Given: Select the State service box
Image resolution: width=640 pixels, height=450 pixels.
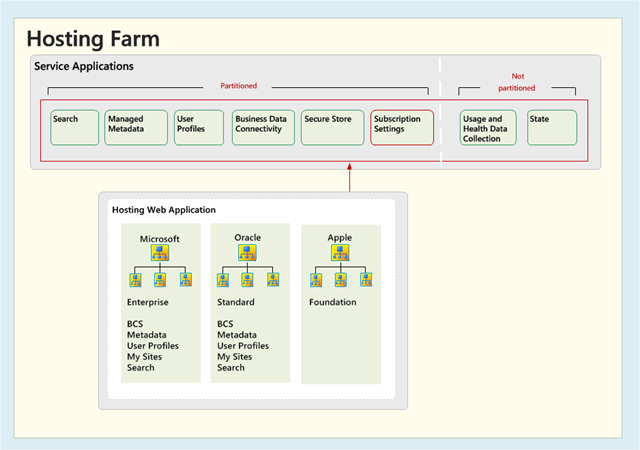Looking at the screenshot, I should [x=552, y=127].
